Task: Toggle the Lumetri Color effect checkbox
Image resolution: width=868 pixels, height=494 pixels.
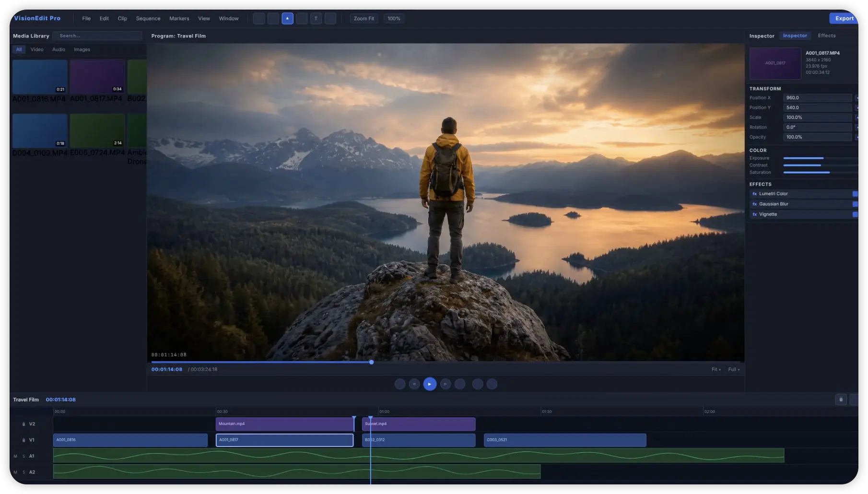Action: point(855,194)
